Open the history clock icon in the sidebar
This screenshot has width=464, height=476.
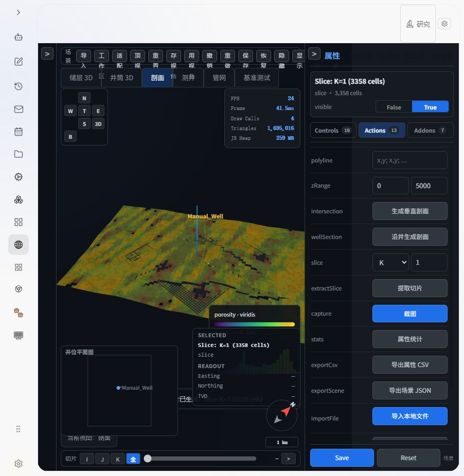click(19, 86)
